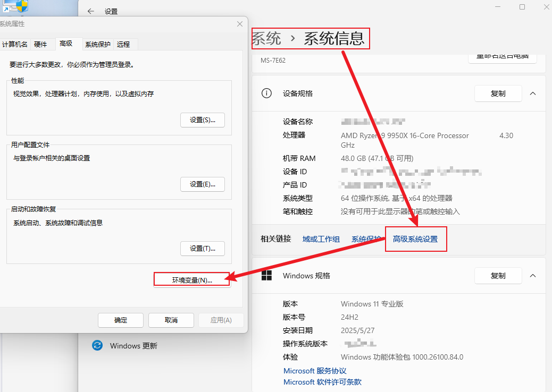552x392 pixels.
Task: Click 设置 title in window header
Action: [111, 12]
